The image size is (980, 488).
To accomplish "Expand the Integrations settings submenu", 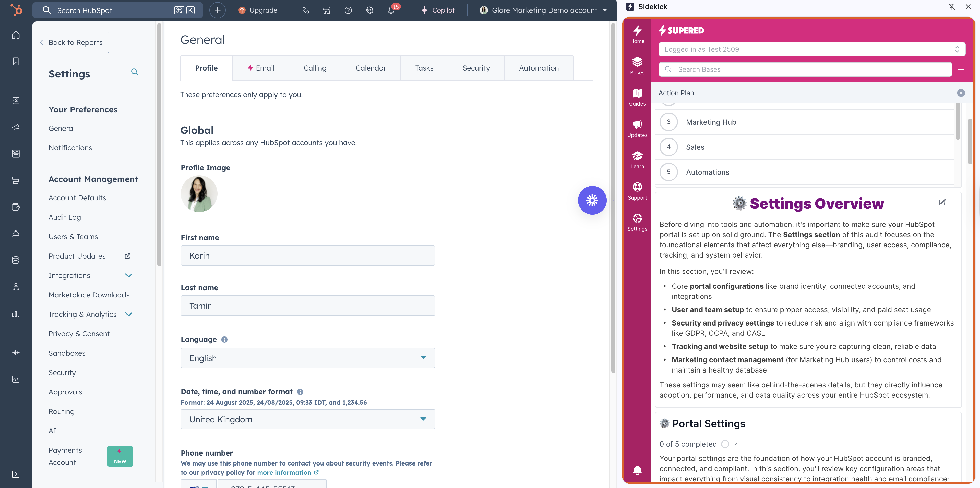I will [129, 275].
